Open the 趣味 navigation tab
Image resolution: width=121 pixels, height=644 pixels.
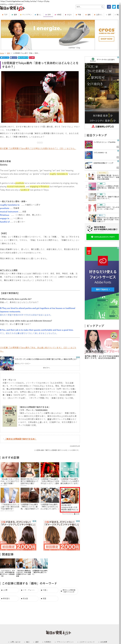pos(48,15)
